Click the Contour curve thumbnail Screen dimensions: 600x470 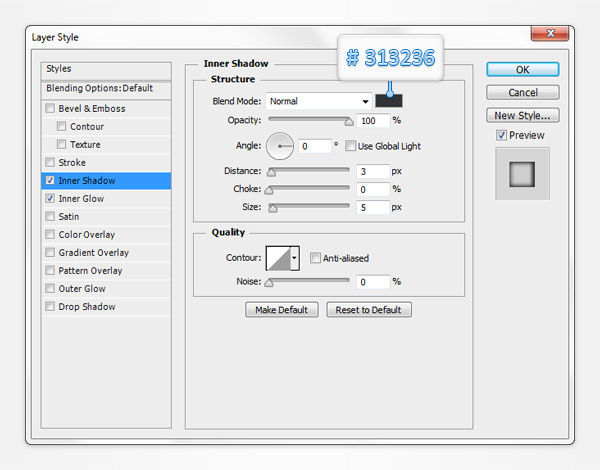point(276,259)
